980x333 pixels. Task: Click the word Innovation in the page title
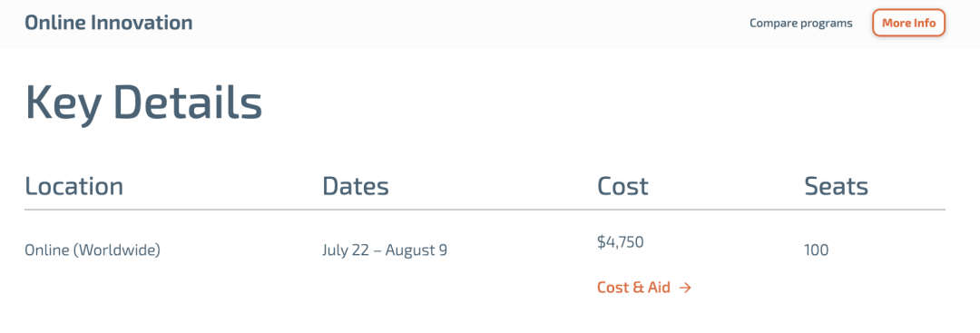pyautogui.click(x=142, y=23)
